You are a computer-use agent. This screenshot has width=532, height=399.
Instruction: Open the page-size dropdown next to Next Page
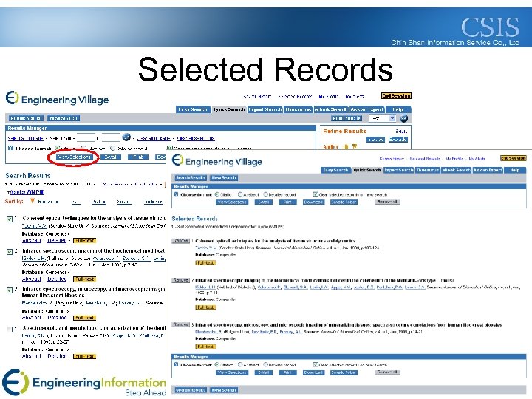pos(382,118)
